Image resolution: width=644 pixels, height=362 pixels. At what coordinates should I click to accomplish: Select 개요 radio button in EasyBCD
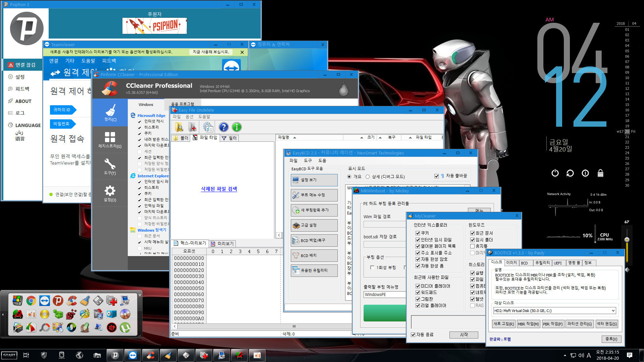(x=349, y=177)
